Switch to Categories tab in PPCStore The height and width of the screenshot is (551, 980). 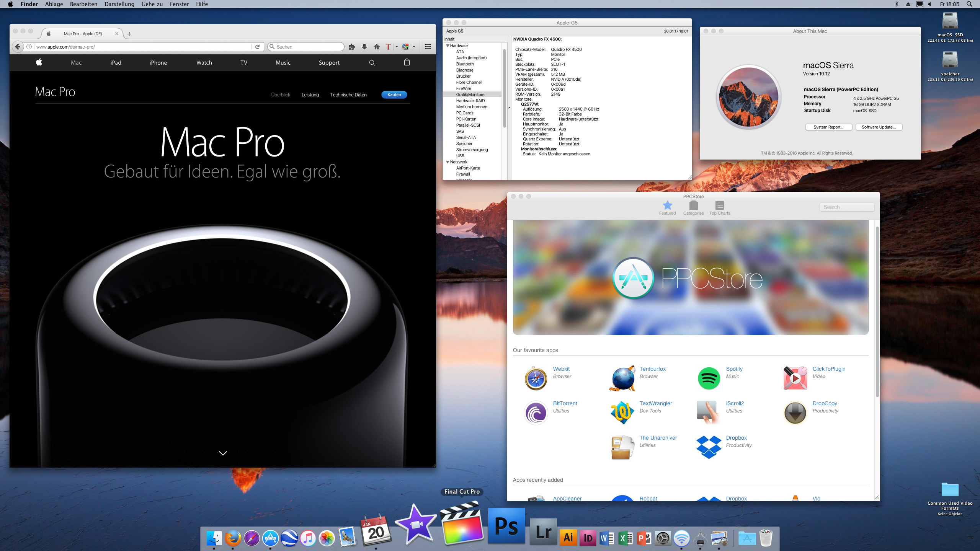693,208
